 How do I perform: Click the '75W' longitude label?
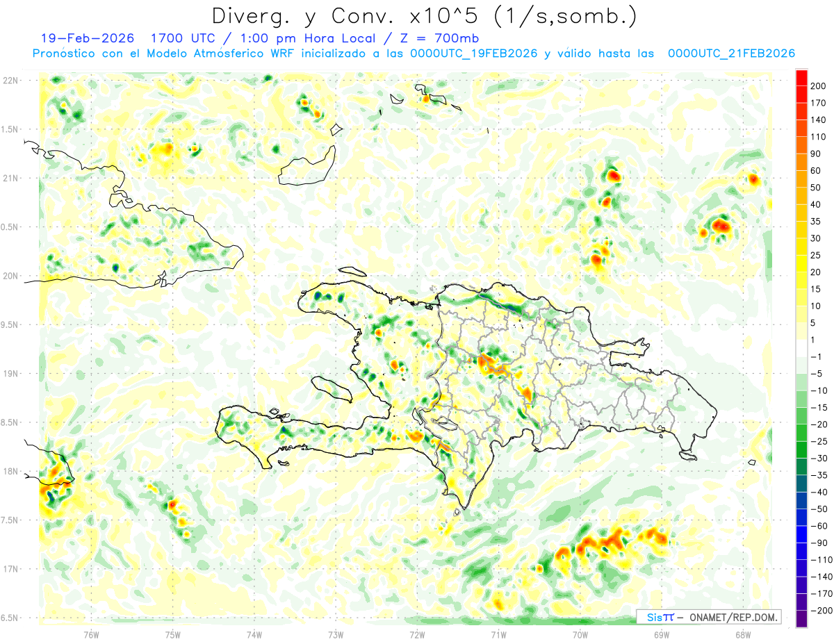click(x=173, y=635)
